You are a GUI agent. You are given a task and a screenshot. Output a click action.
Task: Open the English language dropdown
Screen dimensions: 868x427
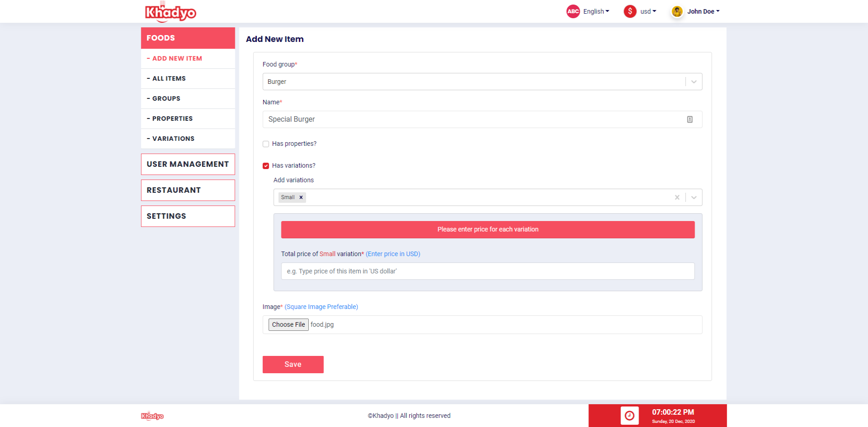pyautogui.click(x=596, y=11)
